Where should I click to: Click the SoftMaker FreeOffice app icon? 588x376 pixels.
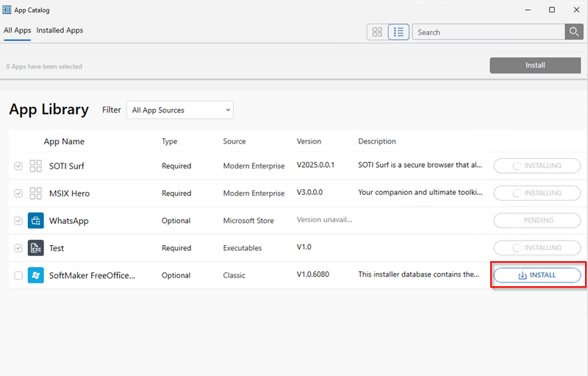(35, 275)
